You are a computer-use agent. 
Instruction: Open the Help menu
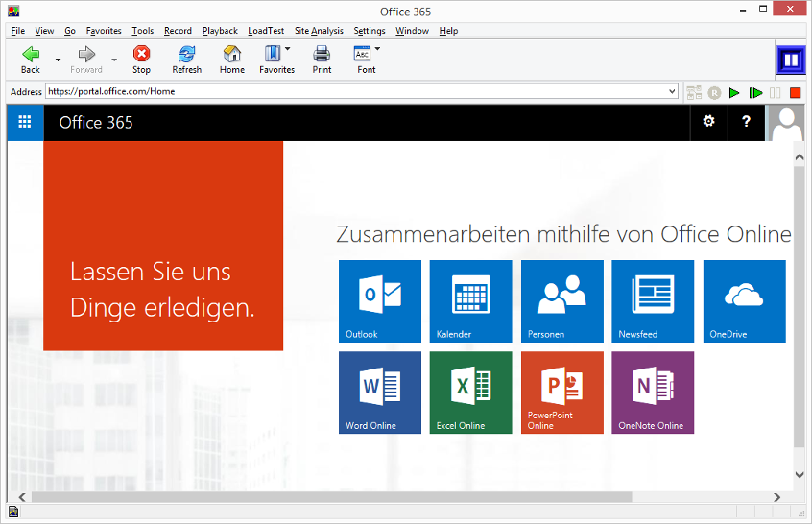(448, 31)
